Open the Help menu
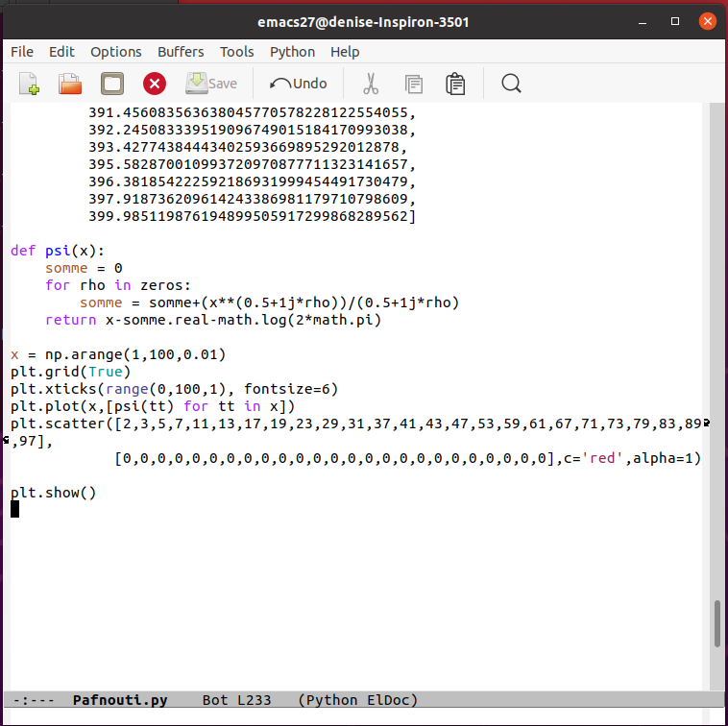Image resolution: width=728 pixels, height=726 pixels. click(345, 52)
